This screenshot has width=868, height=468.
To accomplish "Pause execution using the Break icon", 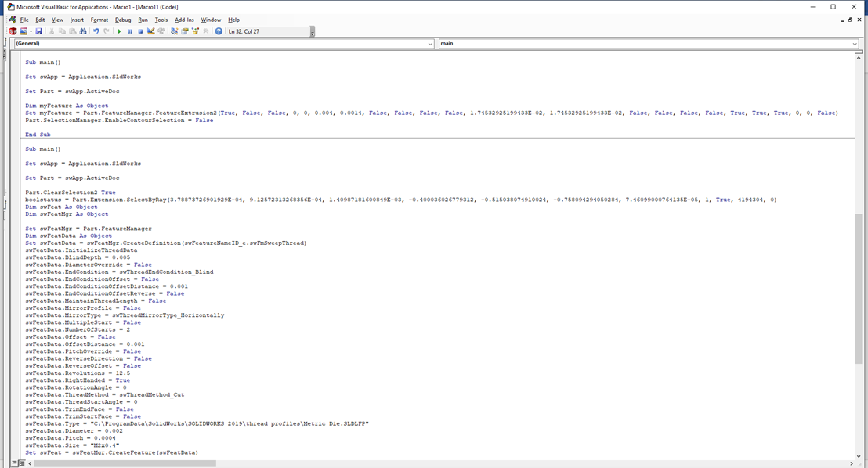I will [130, 31].
